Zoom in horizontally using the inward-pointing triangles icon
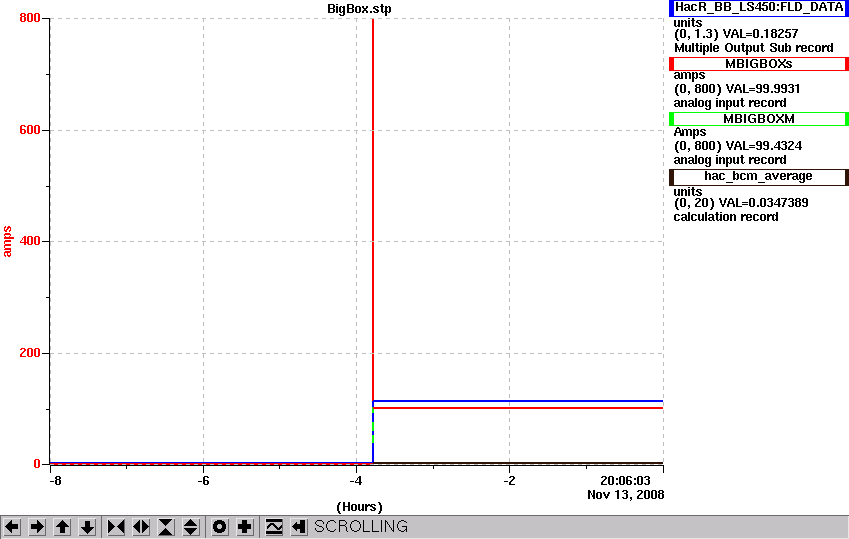849x539 pixels. pyautogui.click(x=116, y=527)
